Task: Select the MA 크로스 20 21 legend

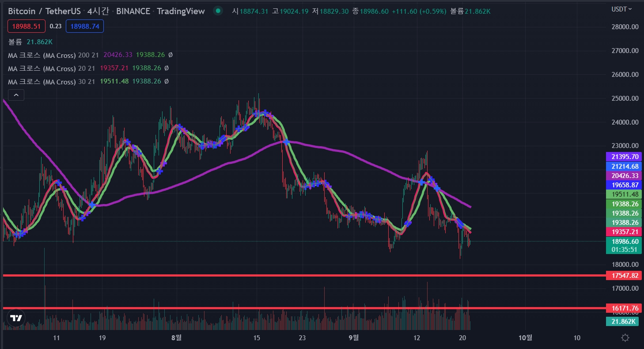Action: (51, 68)
